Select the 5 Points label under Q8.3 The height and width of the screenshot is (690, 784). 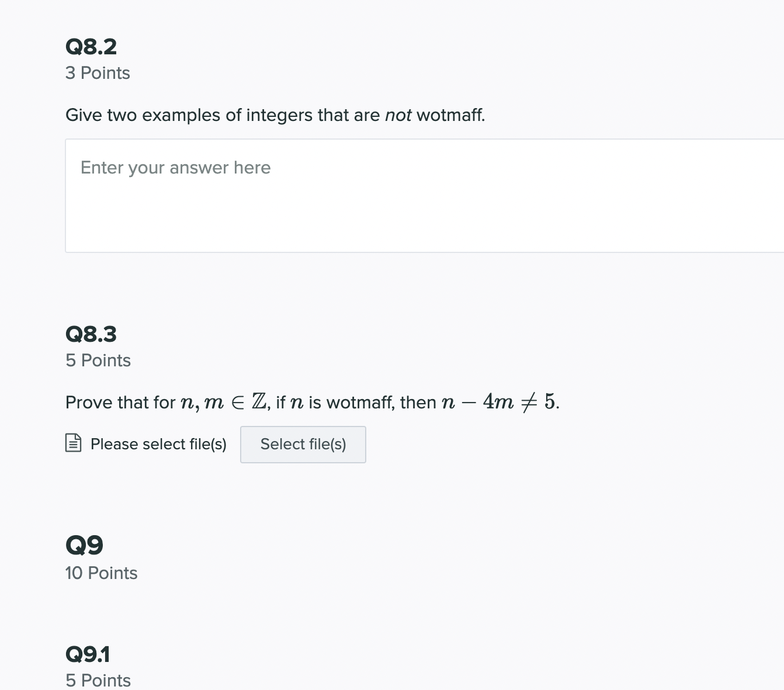click(x=98, y=360)
